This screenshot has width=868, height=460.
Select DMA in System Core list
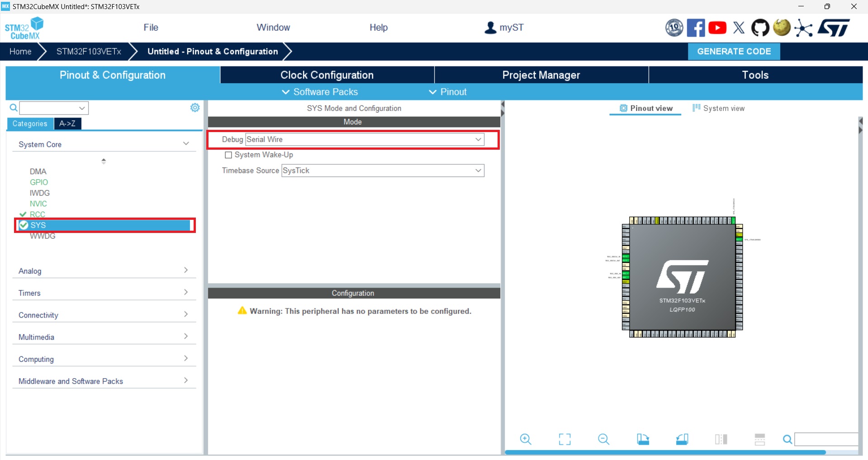tap(38, 171)
